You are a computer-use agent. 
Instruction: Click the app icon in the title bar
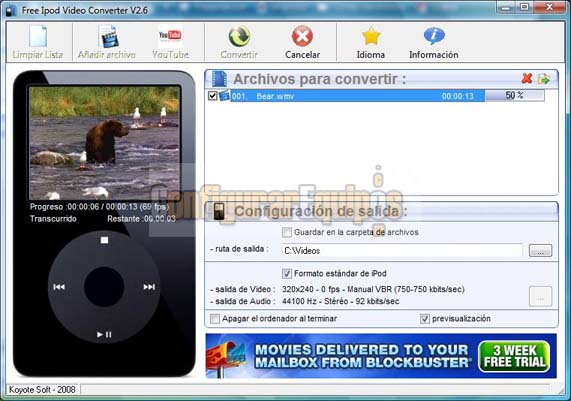pyautogui.click(x=11, y=10)
